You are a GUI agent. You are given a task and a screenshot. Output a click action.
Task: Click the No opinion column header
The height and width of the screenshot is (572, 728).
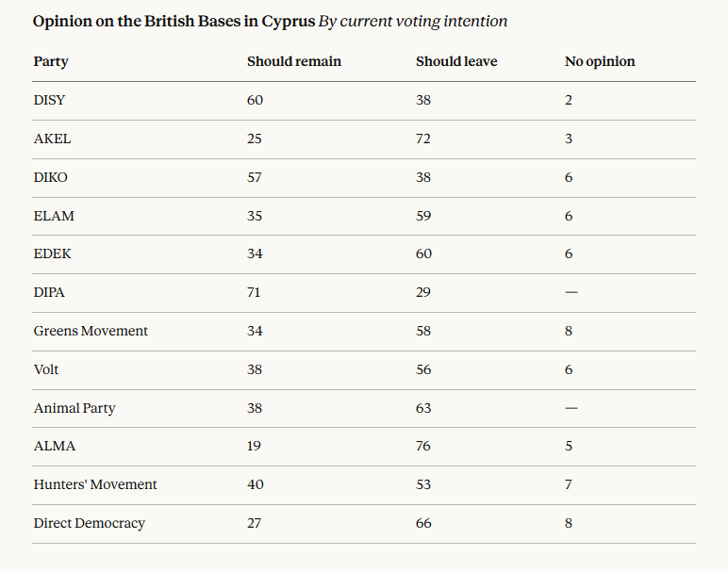coord(600,61)
